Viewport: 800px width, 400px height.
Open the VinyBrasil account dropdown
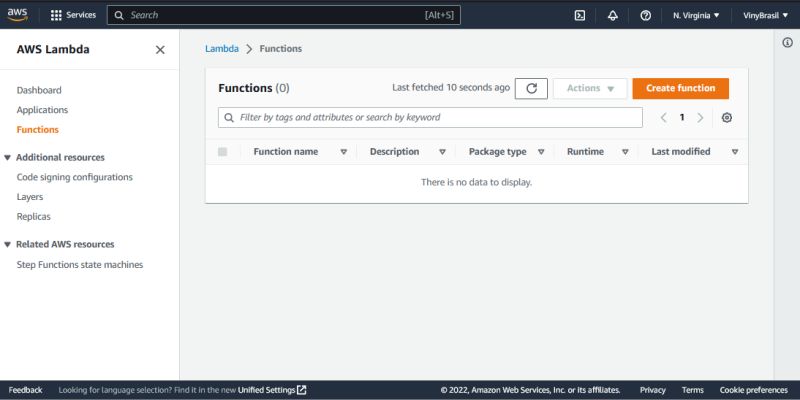[x=766, y=15]
